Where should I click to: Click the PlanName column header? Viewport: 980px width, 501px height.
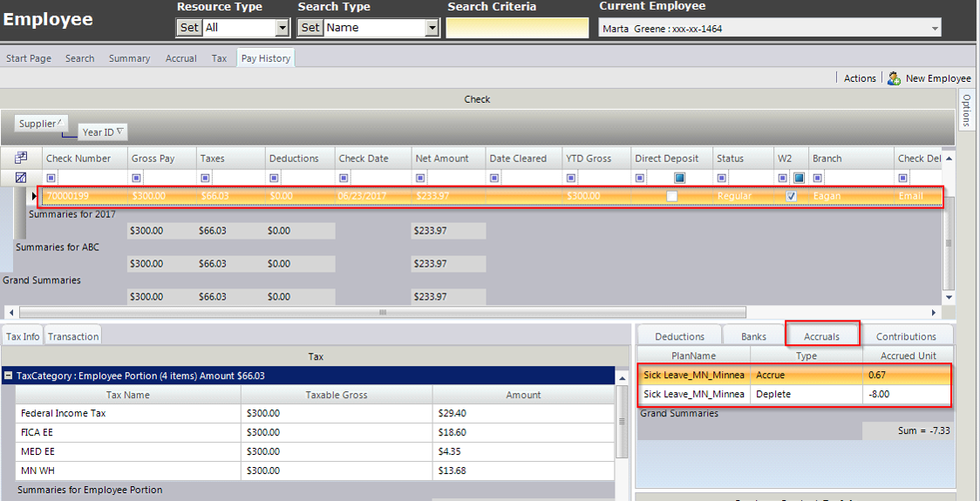click(694, 355)
